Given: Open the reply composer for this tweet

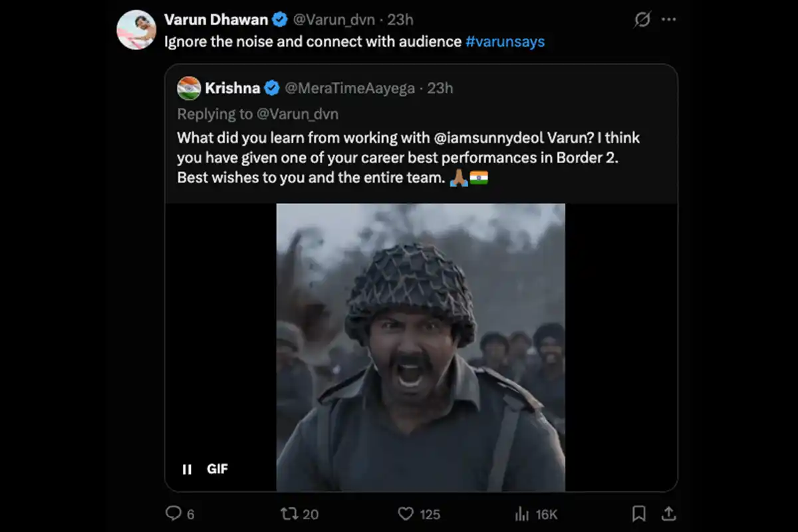Looking at the screenshot, I should click(174, 513).
